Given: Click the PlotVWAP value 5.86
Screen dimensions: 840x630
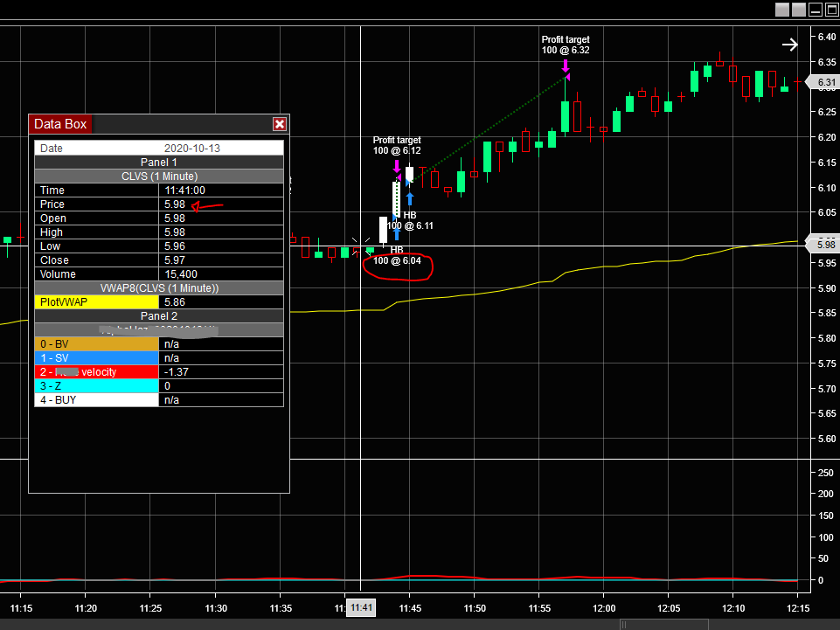Looking at the screenshot, I should pos(175,302).
